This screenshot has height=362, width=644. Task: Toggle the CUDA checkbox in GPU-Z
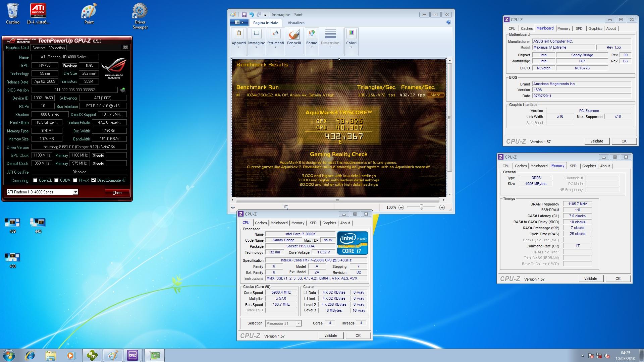click(56, 180)
